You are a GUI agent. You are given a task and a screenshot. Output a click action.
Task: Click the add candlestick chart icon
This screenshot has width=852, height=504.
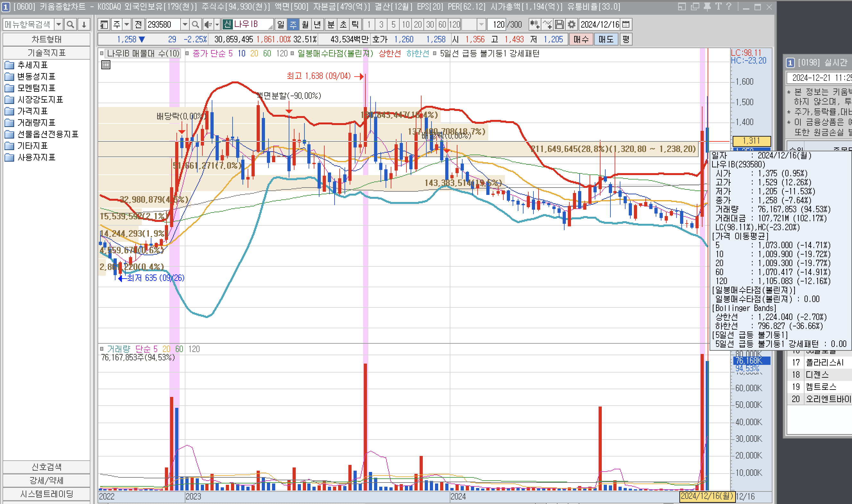point(534,24)
